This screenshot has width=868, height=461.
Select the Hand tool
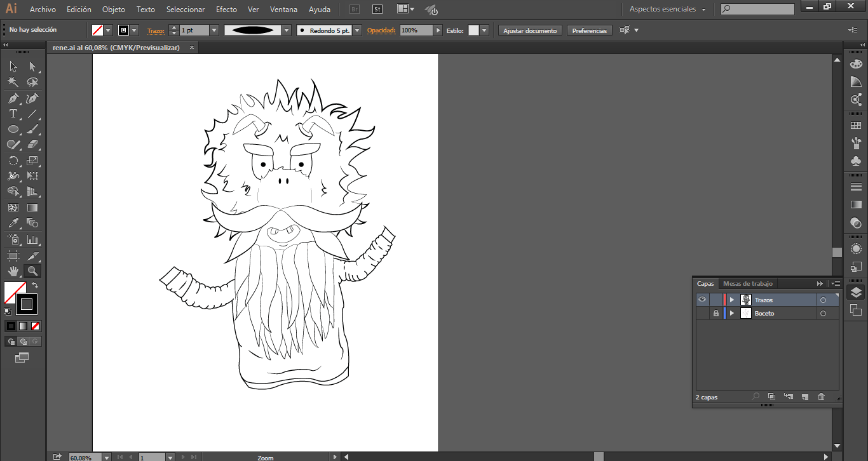coord(13,271)
